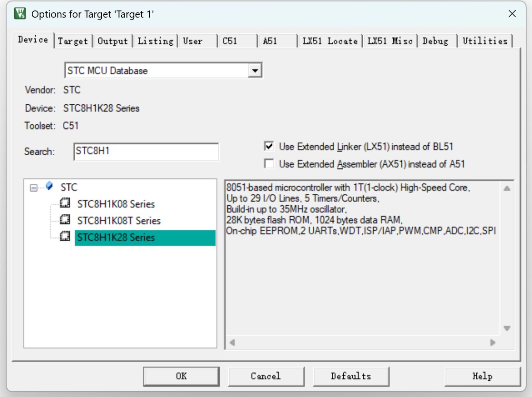Click the blue STC vendor diamond icon
This screenshot has height=397, width=532.
(49, 186)
